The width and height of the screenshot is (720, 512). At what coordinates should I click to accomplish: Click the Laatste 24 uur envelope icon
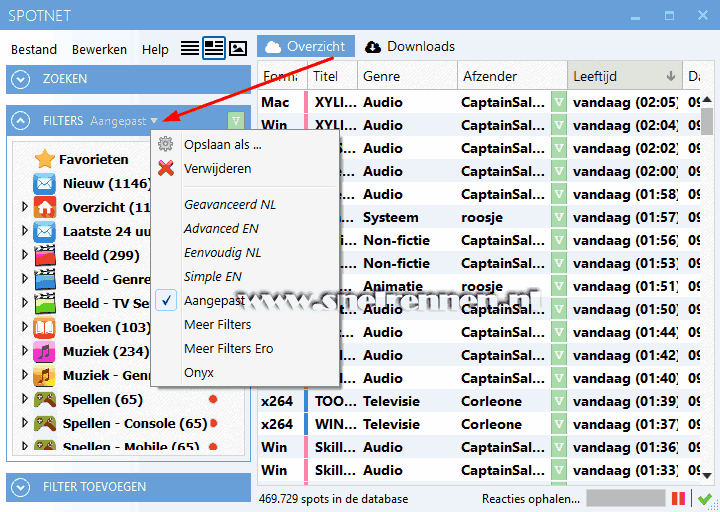(x=45, y=231)
